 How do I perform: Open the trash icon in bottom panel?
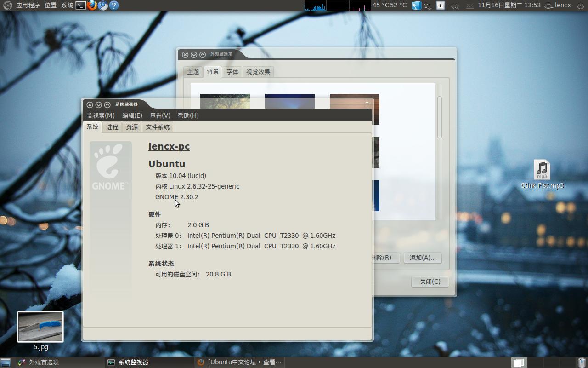pos(582,362)
